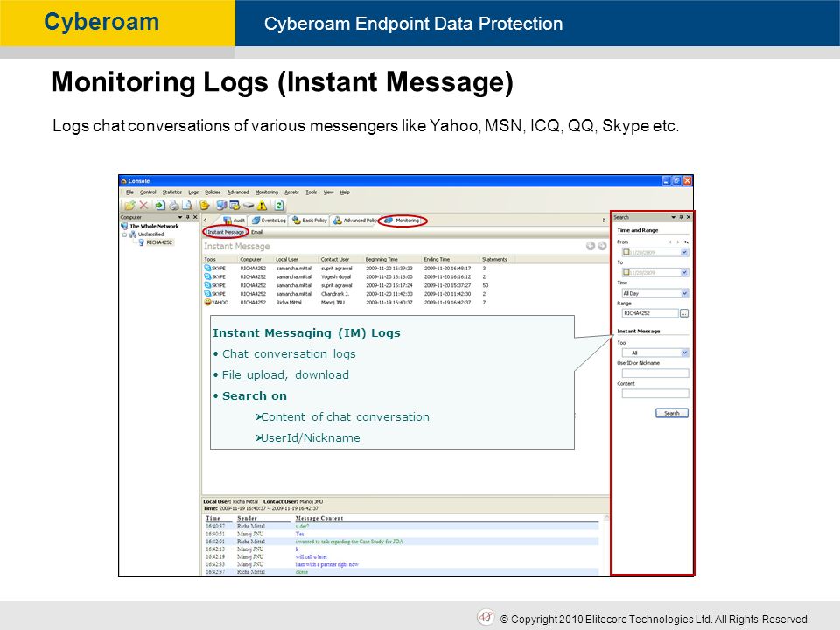Image resolution: width=840 pixels, height=630 pixels.
Task: Click the window with key toolbar icon
Action: (x=234, y=205)
